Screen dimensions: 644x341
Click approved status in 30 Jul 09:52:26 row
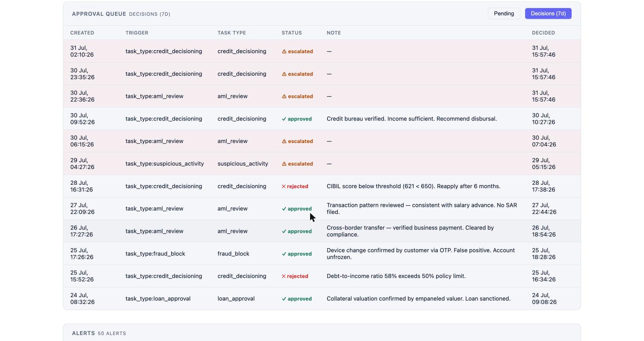point(296,119)
